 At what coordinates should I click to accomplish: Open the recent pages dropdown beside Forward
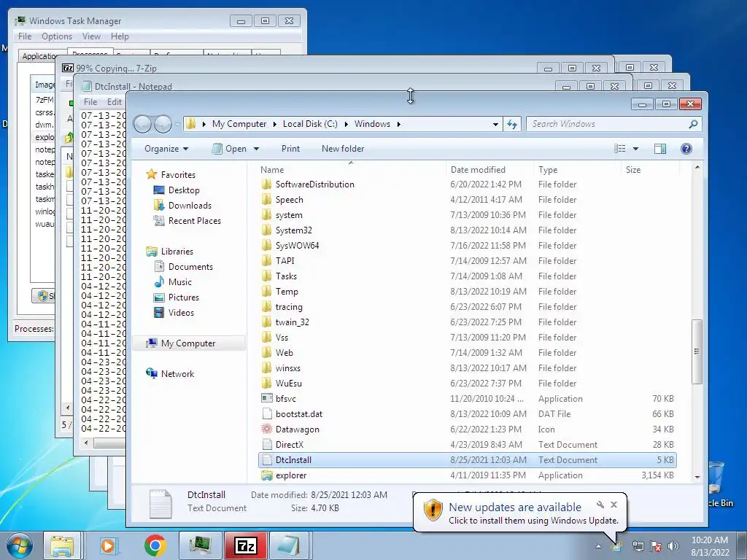(x=177, y=125)
